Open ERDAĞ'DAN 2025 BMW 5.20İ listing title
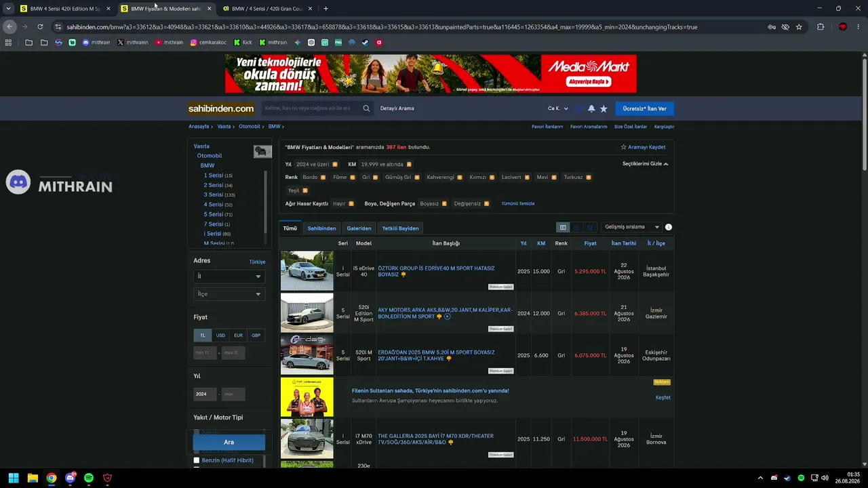 (x=436, y=355)
